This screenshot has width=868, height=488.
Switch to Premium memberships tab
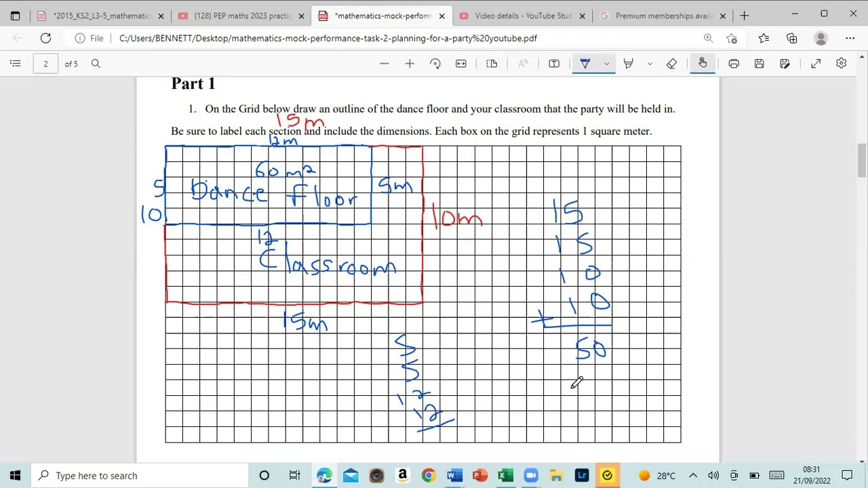click(663, 16)
